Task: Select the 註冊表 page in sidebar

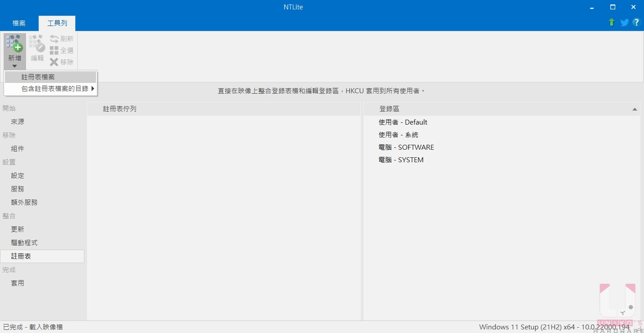Action: 42,256
